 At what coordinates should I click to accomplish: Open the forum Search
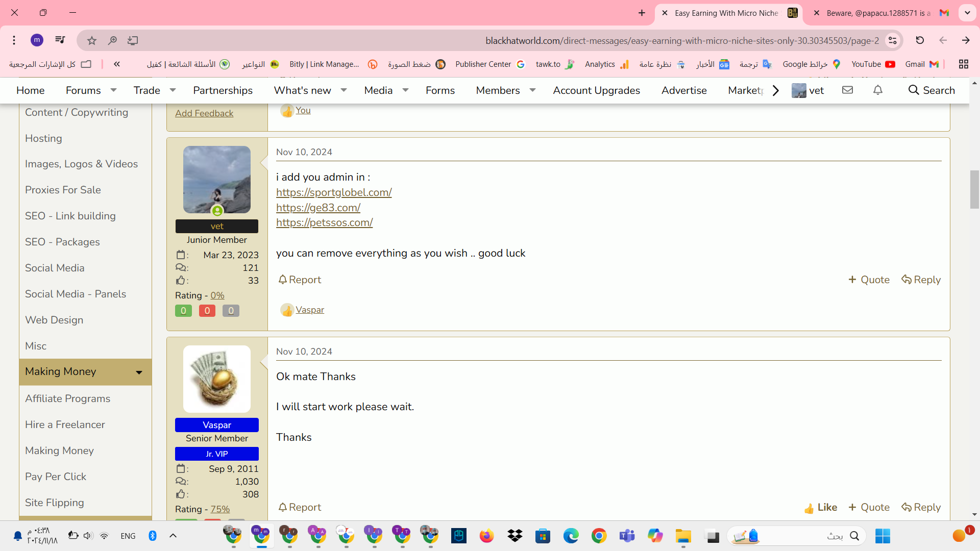pyautogui.click(x=932, y=90)
